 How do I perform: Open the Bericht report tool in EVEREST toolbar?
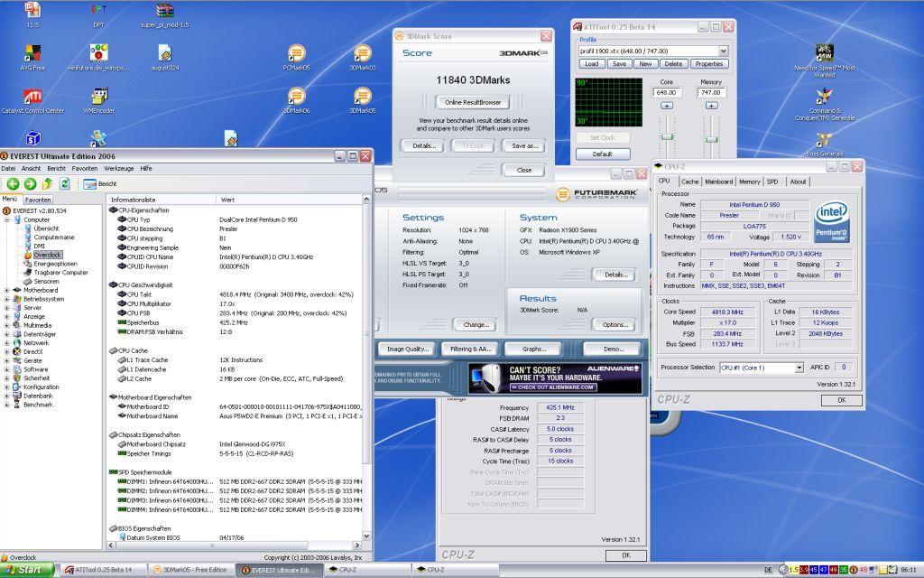[x=100, y=184]
